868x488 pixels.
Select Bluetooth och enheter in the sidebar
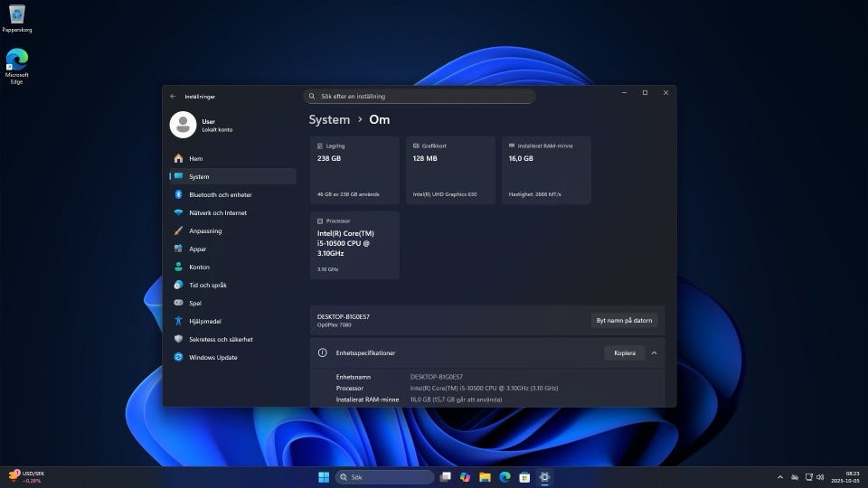click(x=220, y=194)
